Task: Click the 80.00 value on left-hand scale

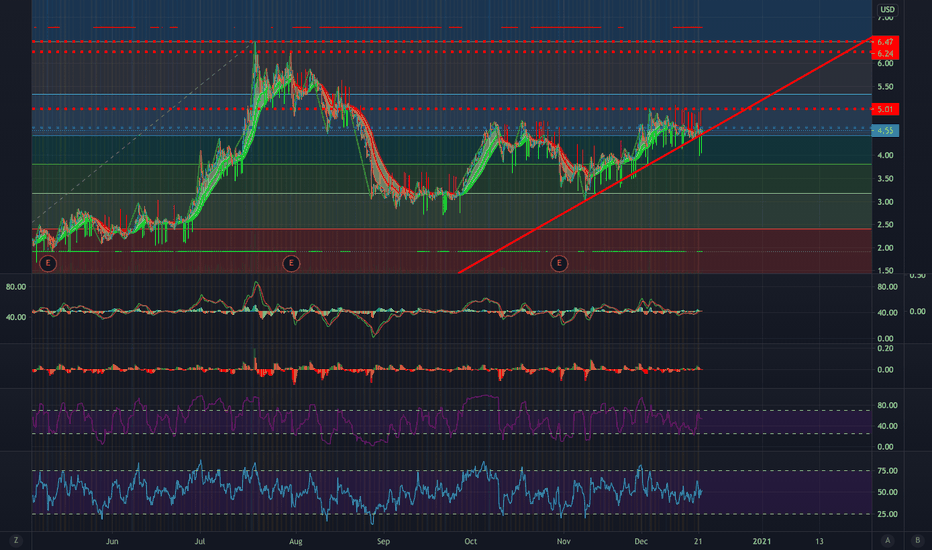Action: [16, 287]
